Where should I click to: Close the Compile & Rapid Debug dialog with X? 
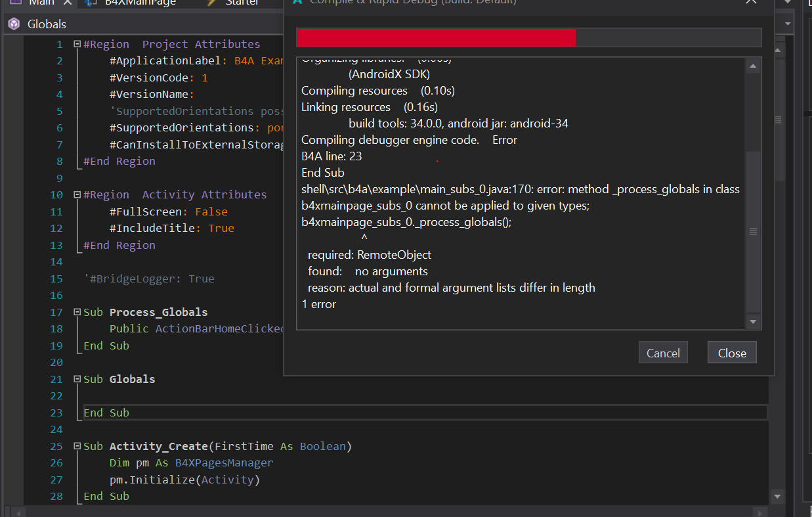point(751,3)
